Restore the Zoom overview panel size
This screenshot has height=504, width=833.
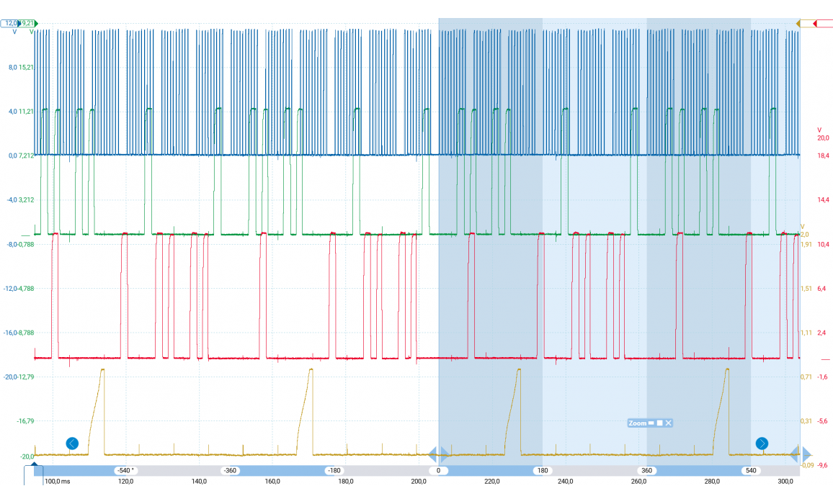pos(659,423)
